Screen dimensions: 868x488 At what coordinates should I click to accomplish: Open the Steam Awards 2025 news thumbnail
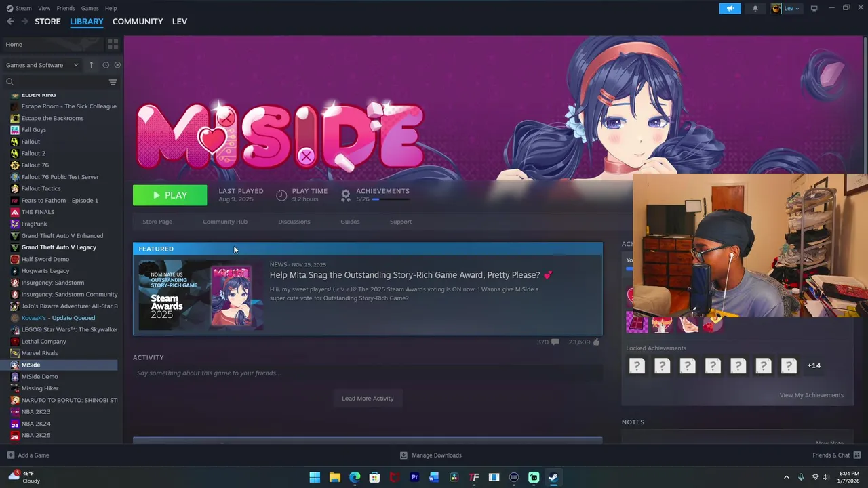coord(201,296)
